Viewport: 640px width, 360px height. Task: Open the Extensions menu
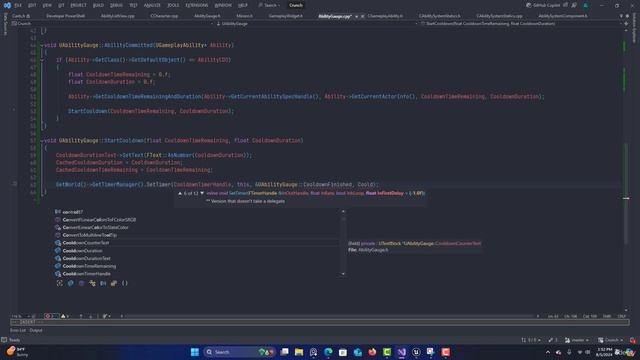pyautogui.click(x=197, y=5)
